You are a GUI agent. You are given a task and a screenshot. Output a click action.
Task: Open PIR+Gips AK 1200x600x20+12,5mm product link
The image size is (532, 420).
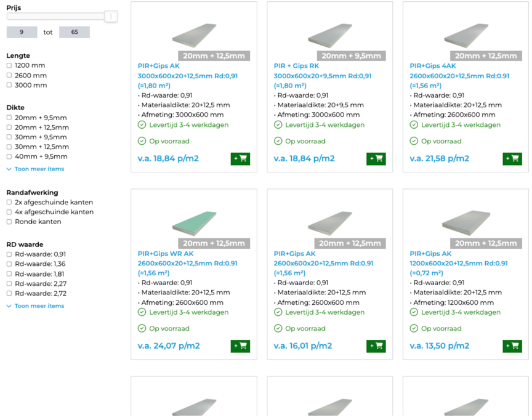(x=459, y=263)
